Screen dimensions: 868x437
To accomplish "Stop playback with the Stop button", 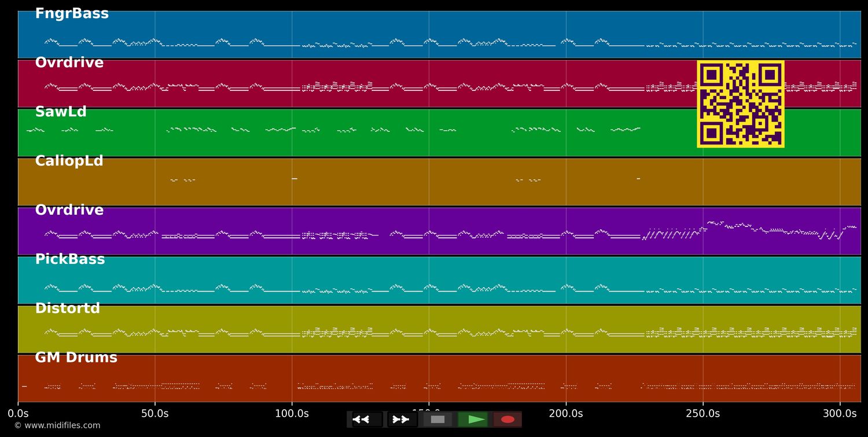I will tap(437, 420).
